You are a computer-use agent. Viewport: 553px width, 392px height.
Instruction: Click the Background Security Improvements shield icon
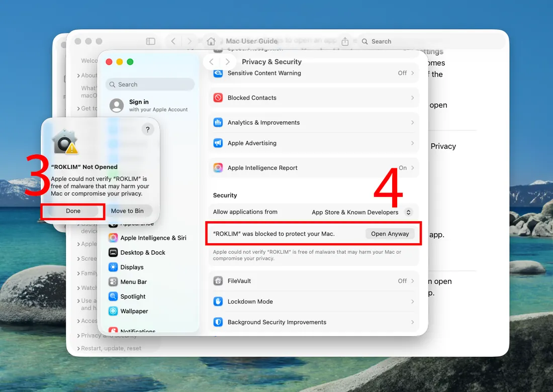218,322
